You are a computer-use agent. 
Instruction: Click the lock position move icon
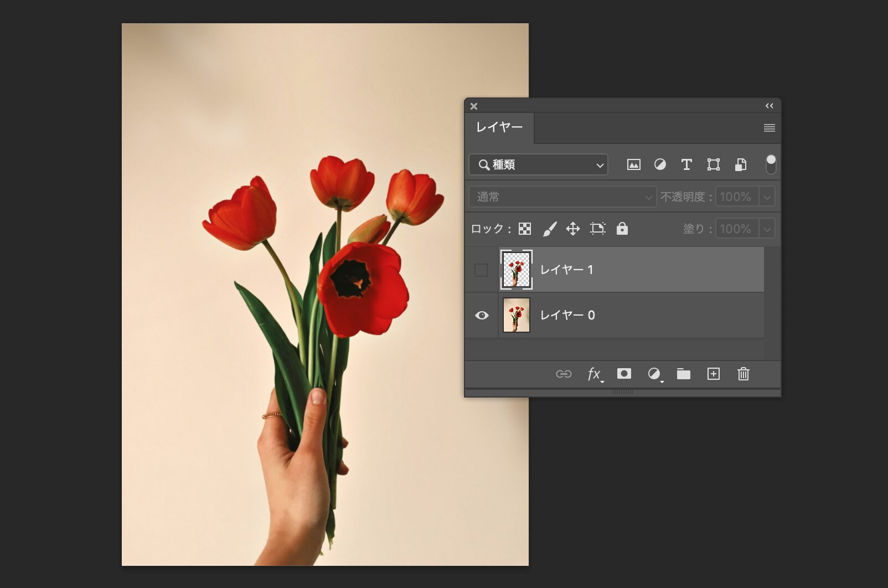point(573,229)
